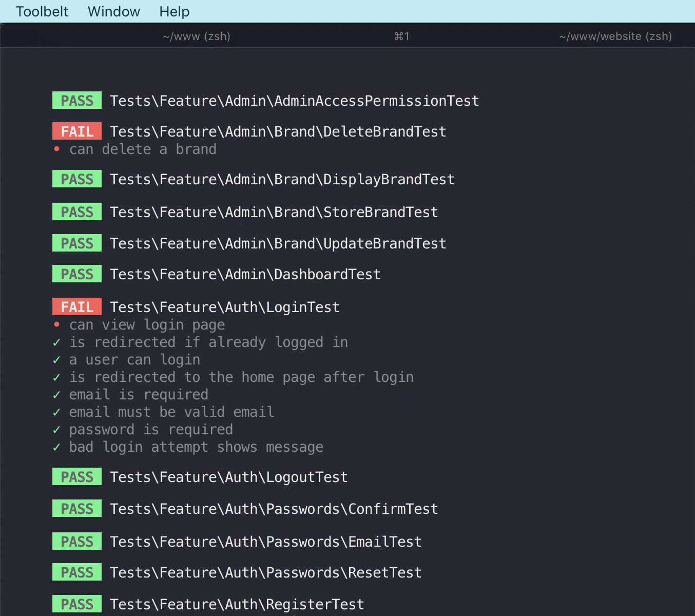The width and height of the screenshot is (695, 616).
Task: Click checkmark beside 'is redirected if already logged in'
Action: click(56, 343)
